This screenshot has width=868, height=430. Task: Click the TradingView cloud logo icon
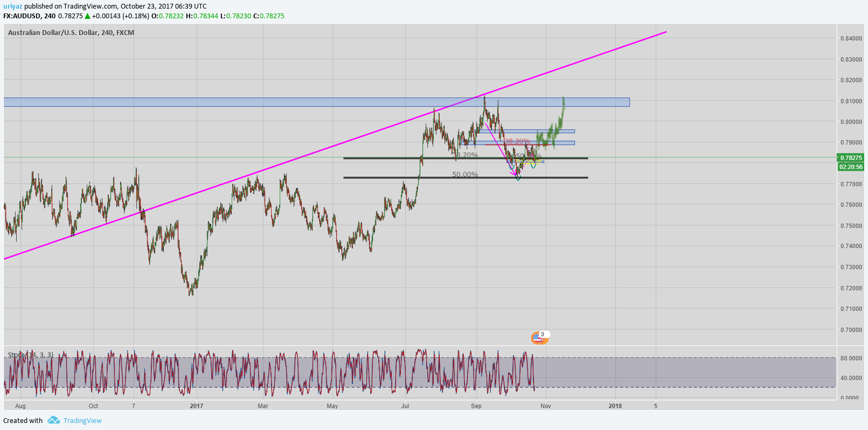(x=53, y=420)
